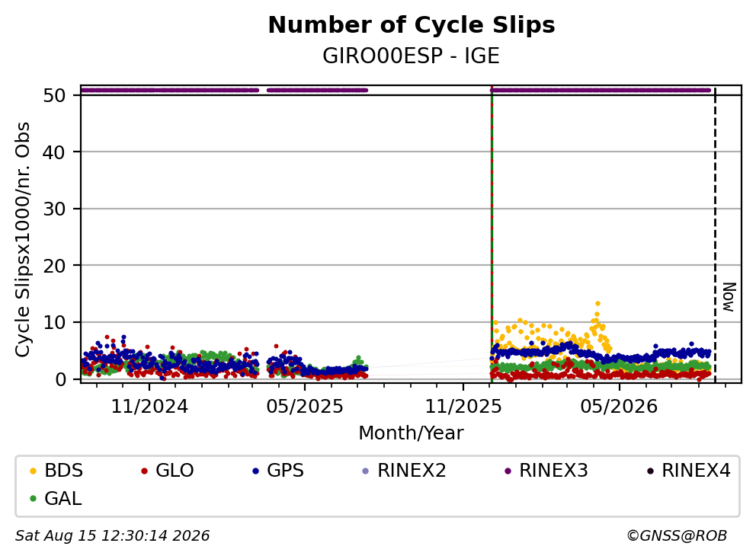
Task: Select the GAL legend label
Action: pyautogui.click(x=63, y=499)
